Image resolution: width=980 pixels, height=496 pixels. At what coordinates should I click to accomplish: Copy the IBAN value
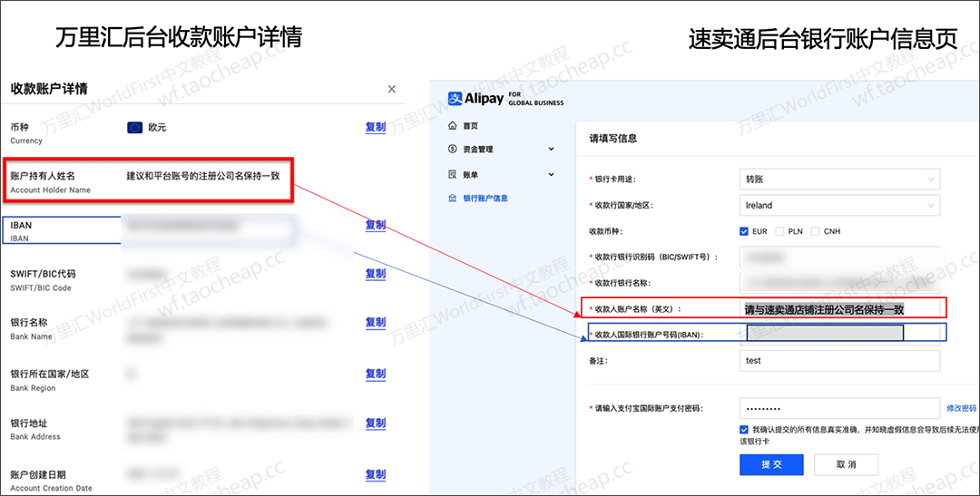coord(376,225)
